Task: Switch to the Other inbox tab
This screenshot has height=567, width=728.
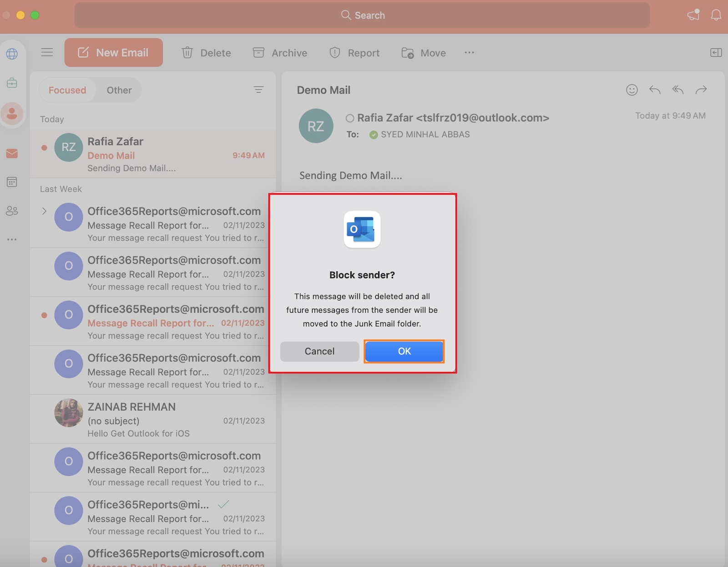Action: [119, 90]
